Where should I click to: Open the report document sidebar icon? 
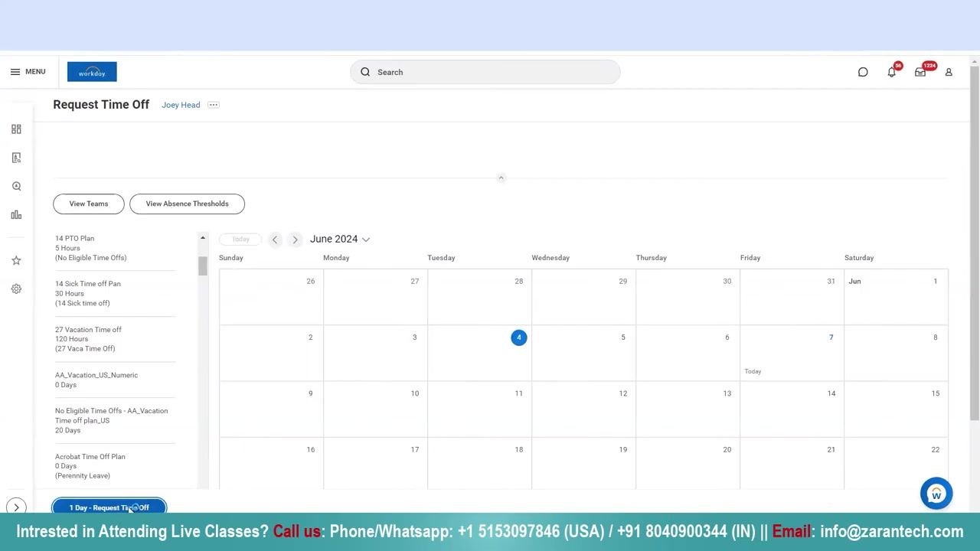click(x=16, y=158)
